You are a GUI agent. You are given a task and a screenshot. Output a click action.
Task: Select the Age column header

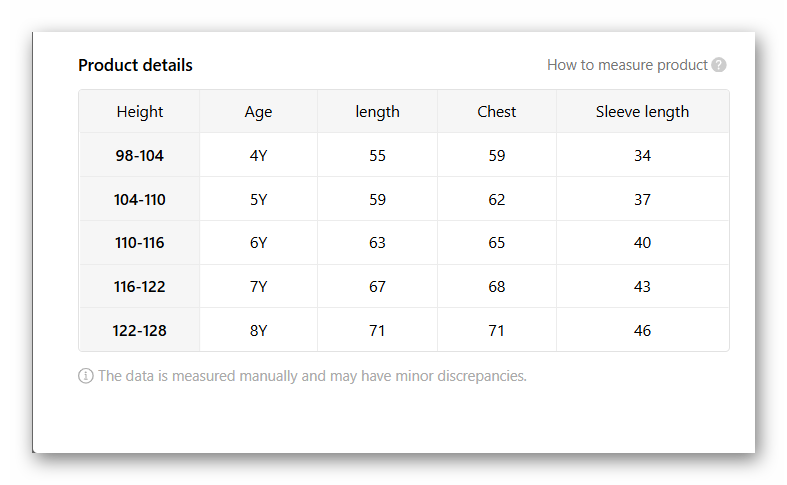258,112
